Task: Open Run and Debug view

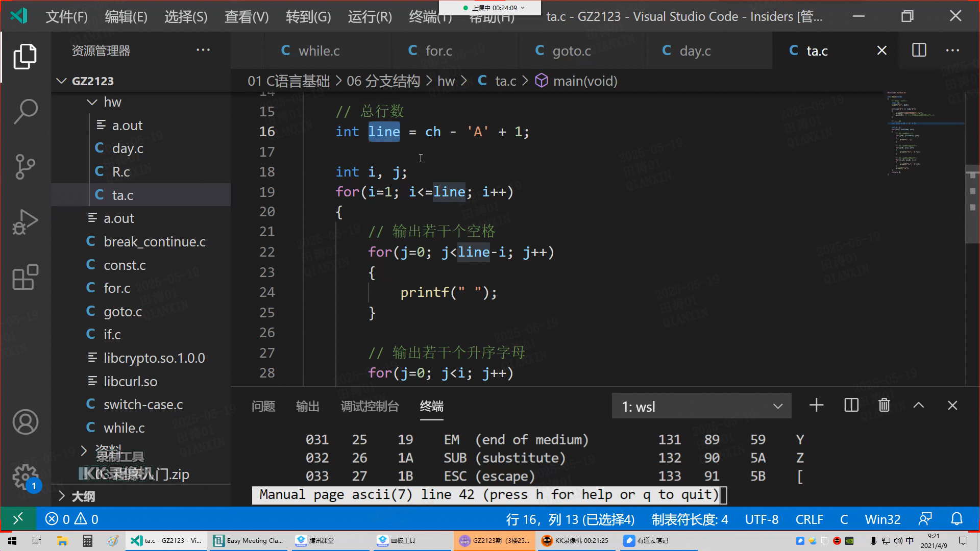Action: pos(25,222)
